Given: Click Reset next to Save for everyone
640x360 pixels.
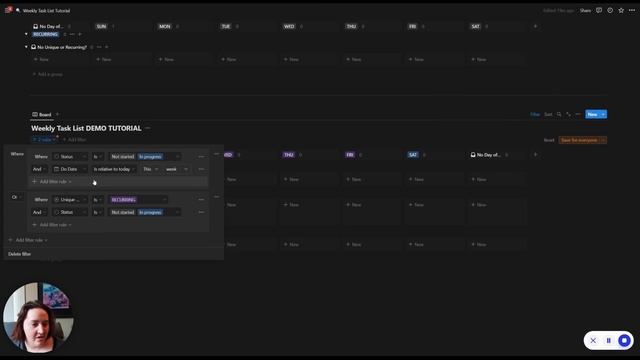Looking at the screenshot, I should [x=549, y=140].
